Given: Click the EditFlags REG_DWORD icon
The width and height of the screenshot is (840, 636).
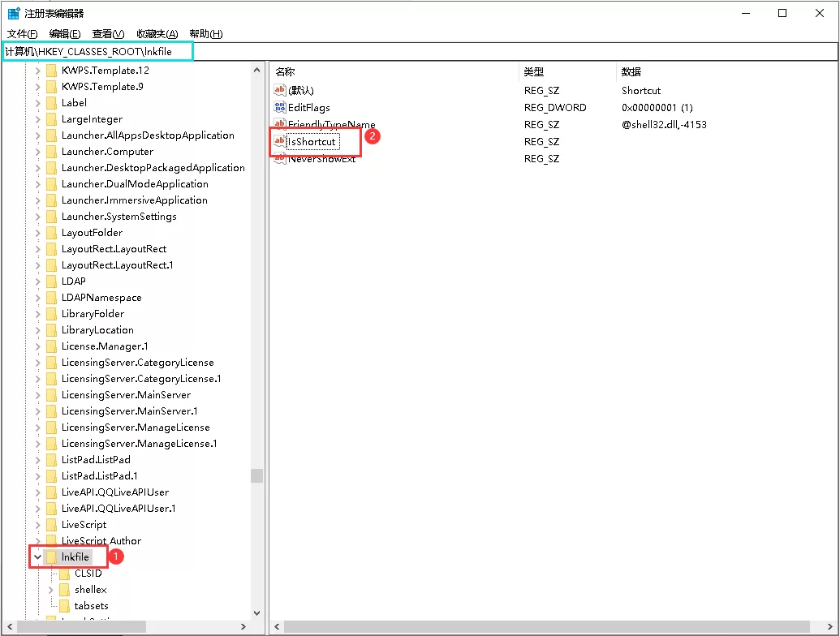Looking at the screenshot, I should click(x=279, y=107).
